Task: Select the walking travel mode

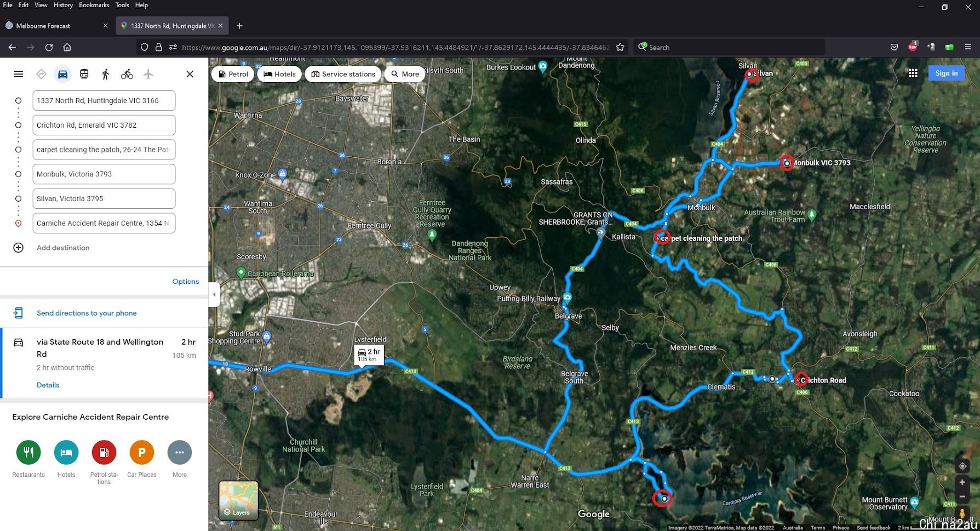Action: pyautogui.click(x=106, y=74)
